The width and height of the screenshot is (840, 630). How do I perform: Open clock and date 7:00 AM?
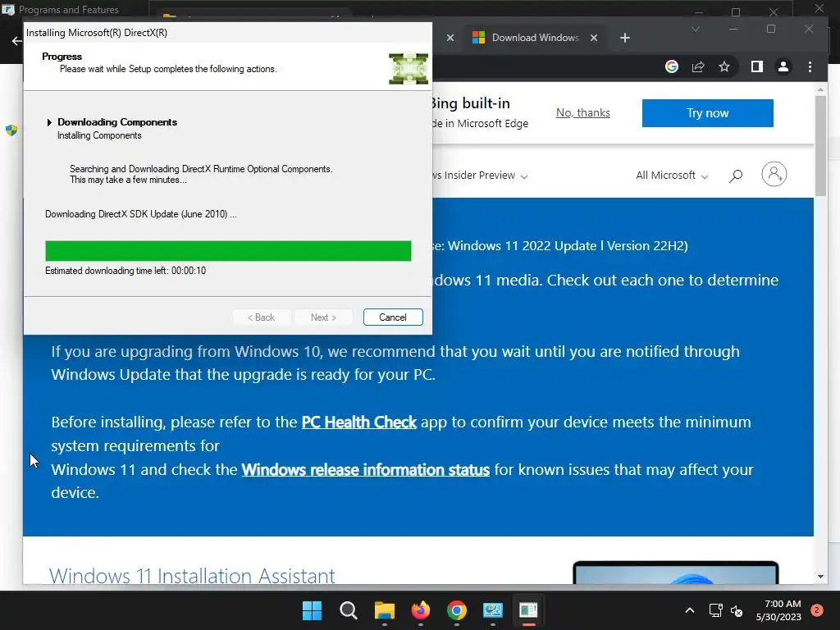[x=779, y=610]
